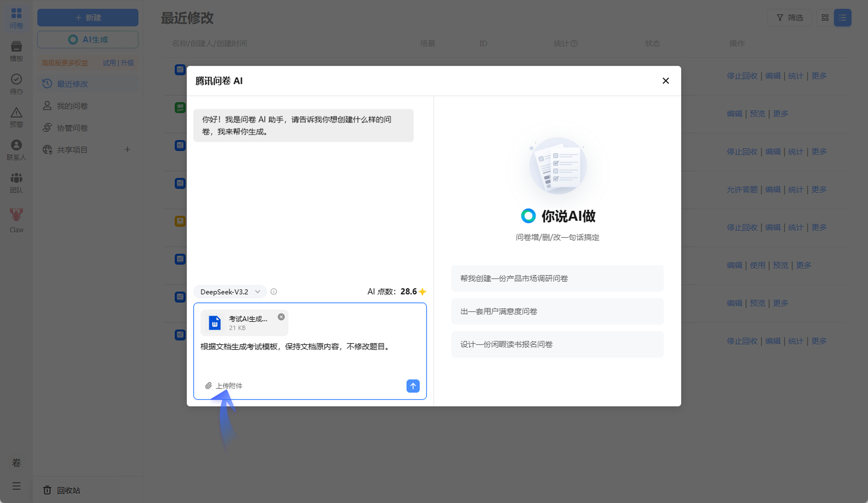Select 最近修改 in the sidebar
The width and height of the screenshot is (868, 503).
pos(88,84)
